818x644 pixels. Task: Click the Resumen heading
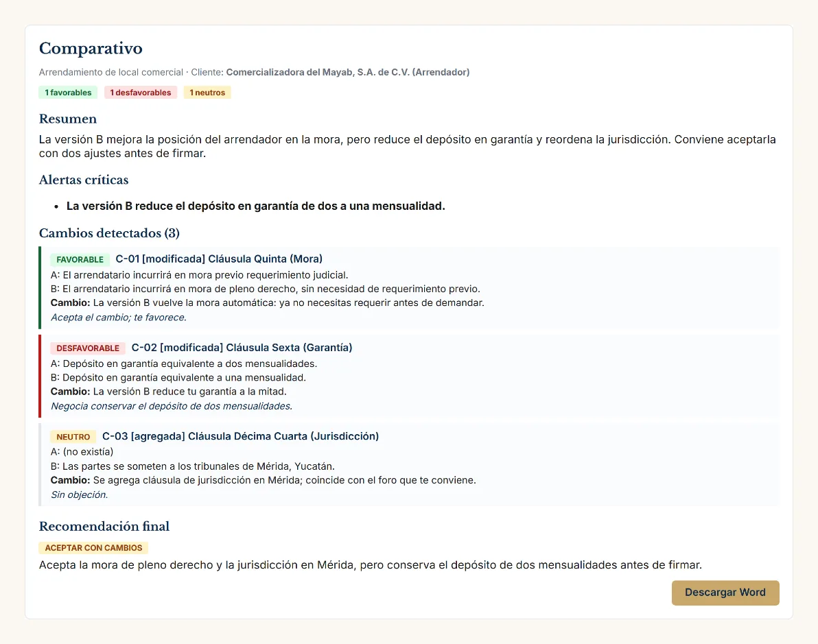coord(68,119)
